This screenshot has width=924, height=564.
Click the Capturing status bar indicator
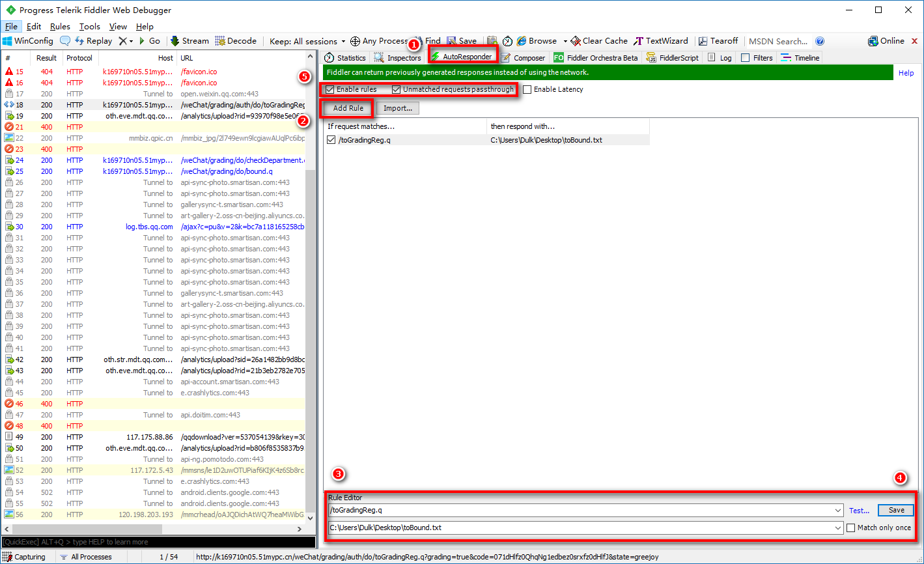click(x=24, y=557)
